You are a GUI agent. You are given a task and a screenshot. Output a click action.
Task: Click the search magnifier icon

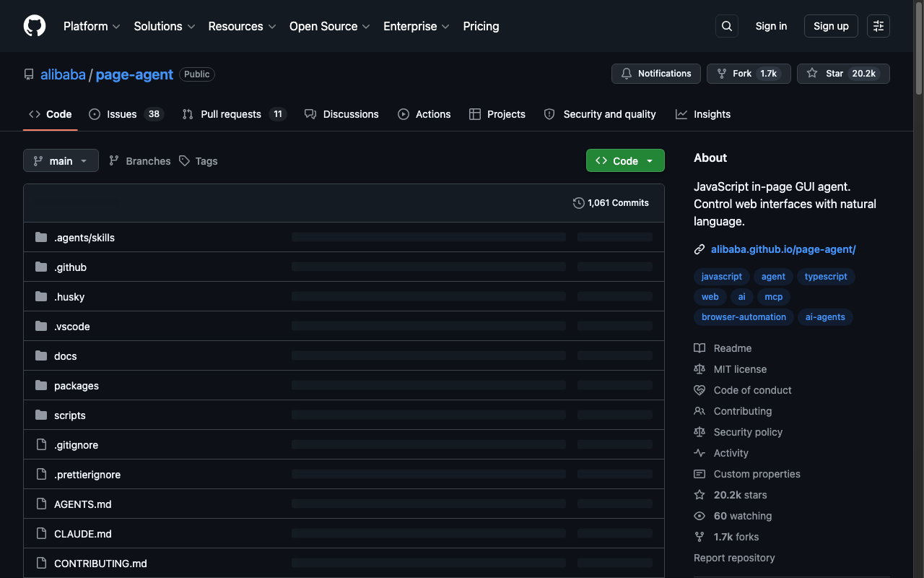[727, 26]
